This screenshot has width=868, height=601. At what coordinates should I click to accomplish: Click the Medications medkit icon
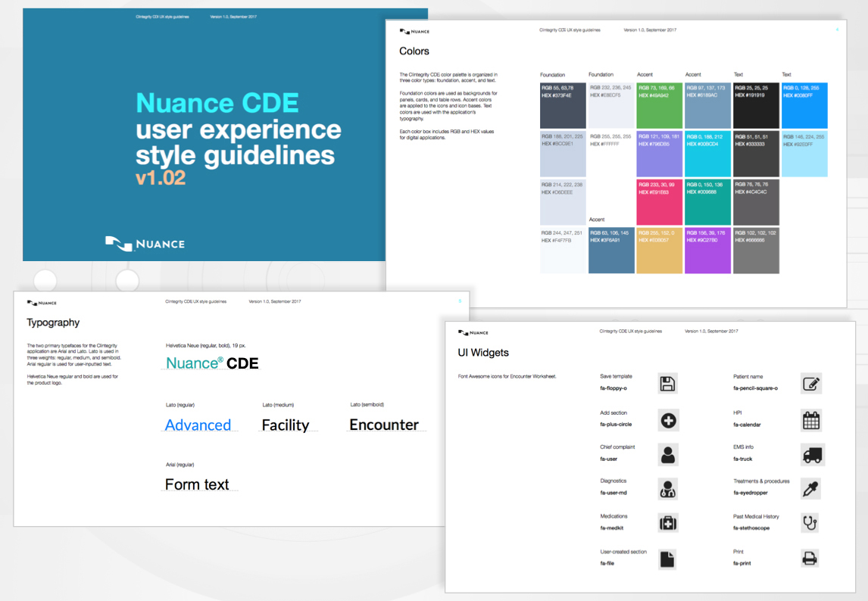668,523
